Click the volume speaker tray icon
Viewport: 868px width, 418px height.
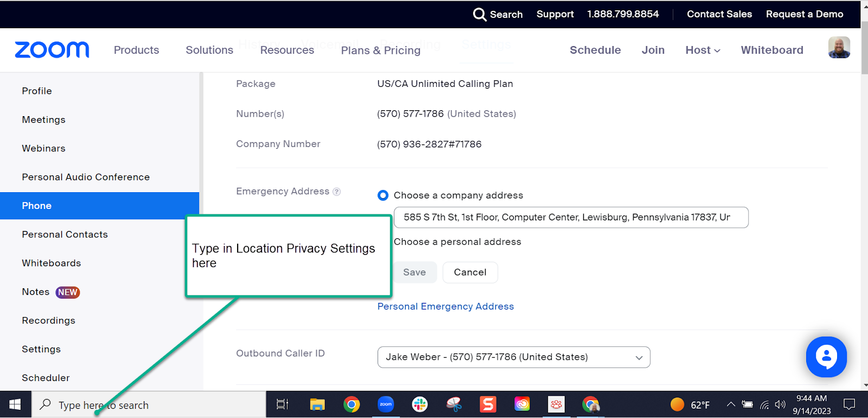780,404
